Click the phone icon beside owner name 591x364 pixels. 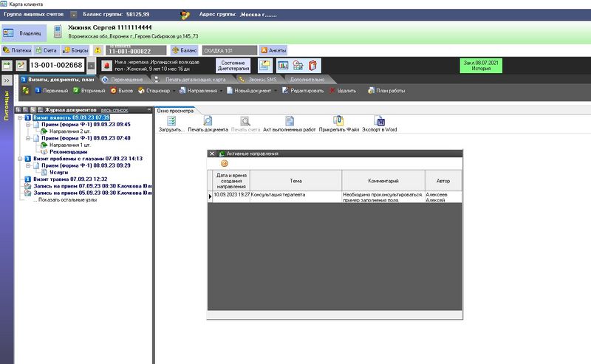[59, 31]
